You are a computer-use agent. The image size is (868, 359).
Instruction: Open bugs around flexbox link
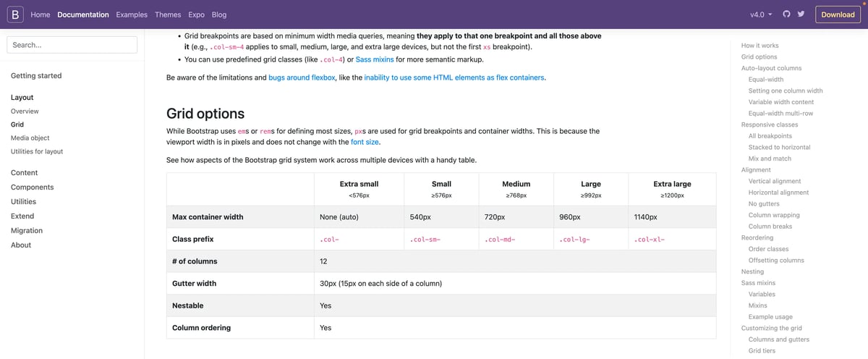(302, 77)
